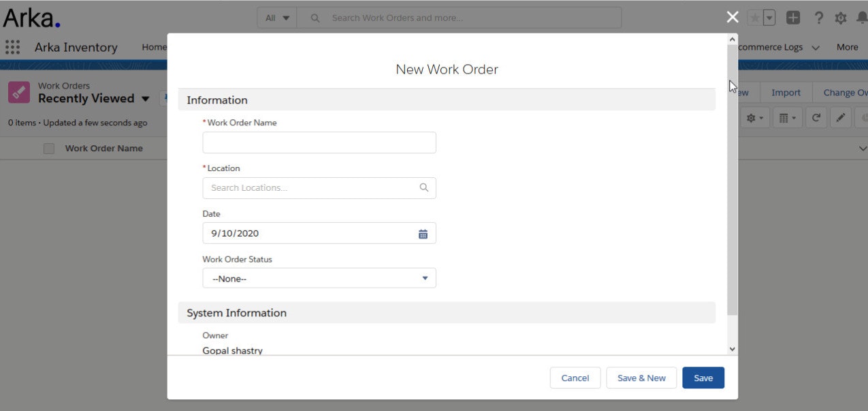Click the '0 items' updated status text

78,123
